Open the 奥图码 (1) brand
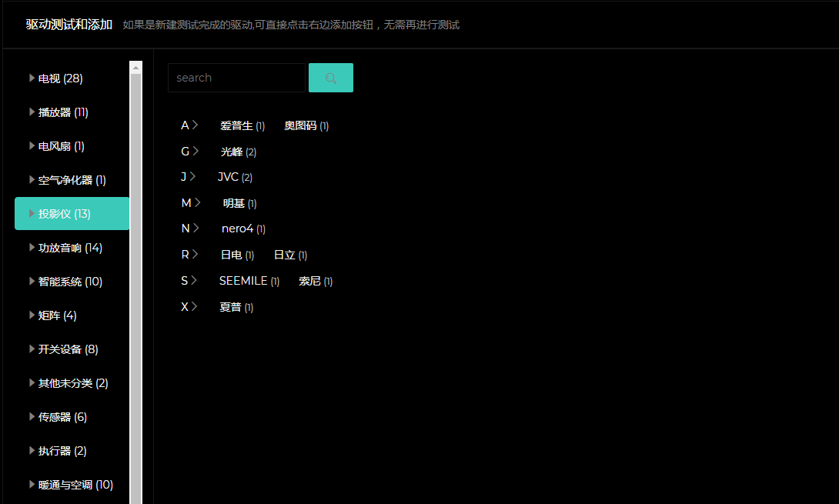Image resolution: width=839 pixels, height=504 pixels. pyautogui.click(x=306, y=125)
